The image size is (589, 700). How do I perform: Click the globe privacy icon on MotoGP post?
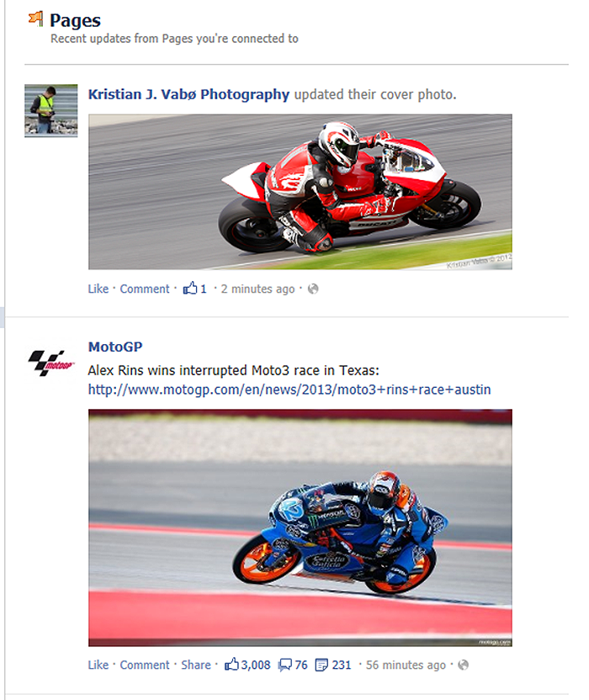click(x=464, y=666)
